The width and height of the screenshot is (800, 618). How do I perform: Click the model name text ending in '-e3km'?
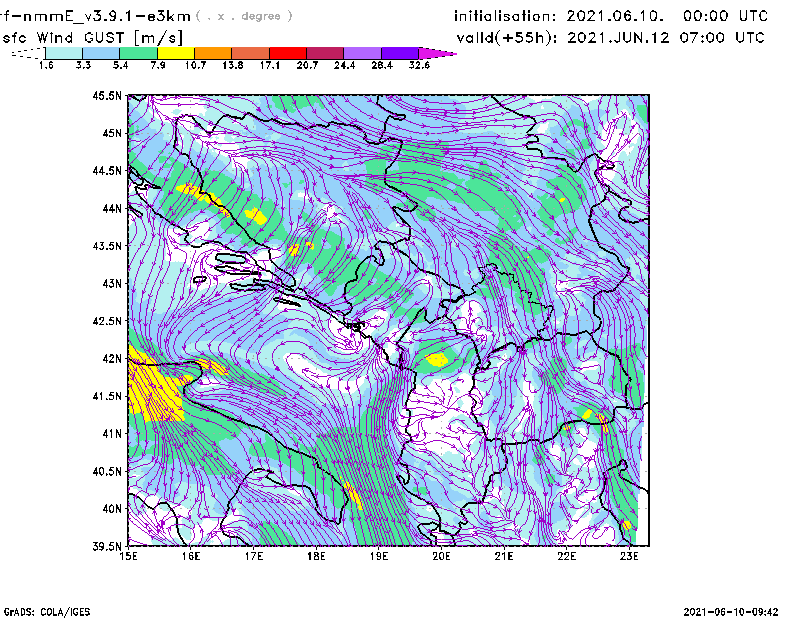[95, 16]
